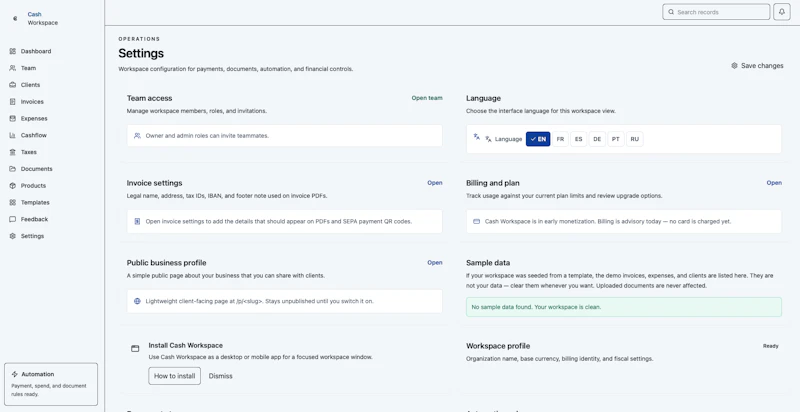Open Invoice settings via its Open link
800x412 pixels.
pyautogui.click(x=435, y=183)
